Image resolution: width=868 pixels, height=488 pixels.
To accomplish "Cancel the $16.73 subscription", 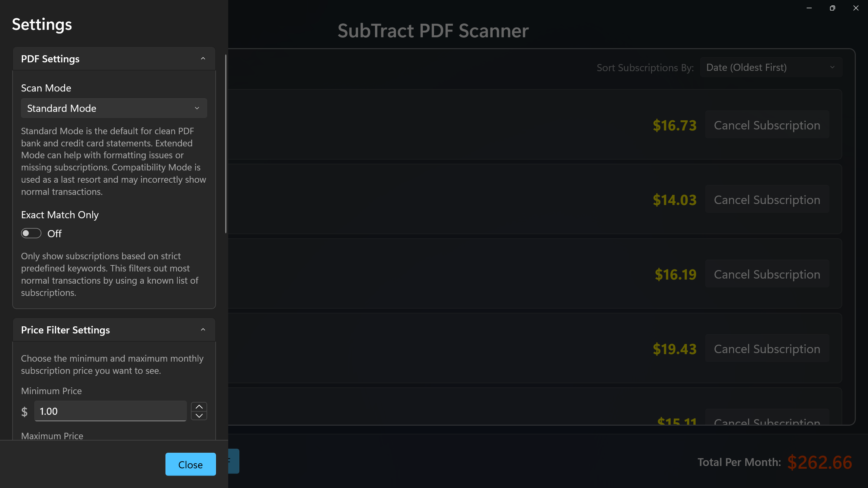I will click(x=767, y=125).
